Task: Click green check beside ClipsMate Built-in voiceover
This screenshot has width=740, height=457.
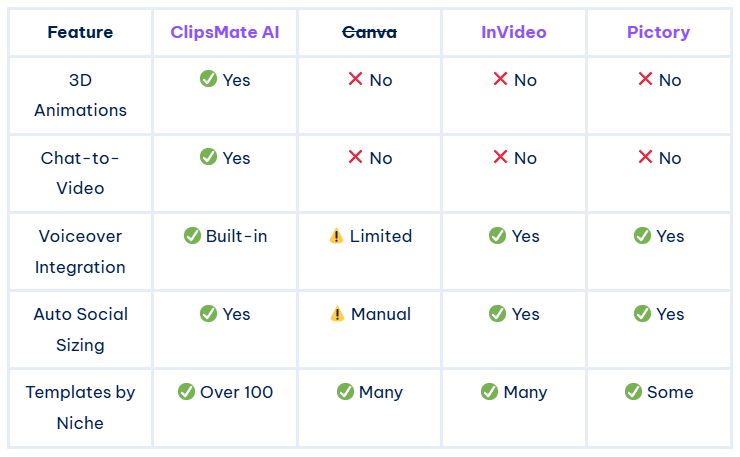Action: pos(193,236)
